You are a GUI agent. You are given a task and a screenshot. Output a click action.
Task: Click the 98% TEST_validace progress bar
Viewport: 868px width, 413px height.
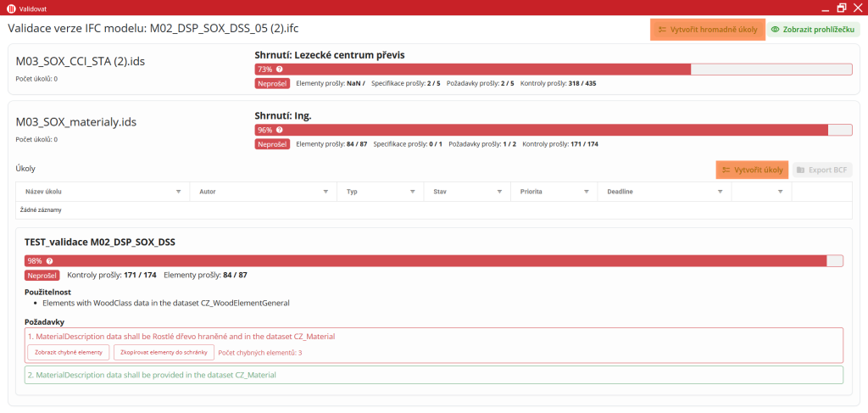(x=433, y=261)
